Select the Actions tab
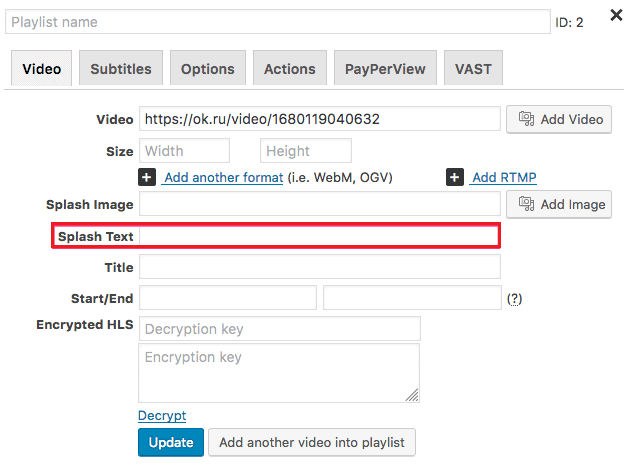Viewport: 630px width, 468px height. 290,68
